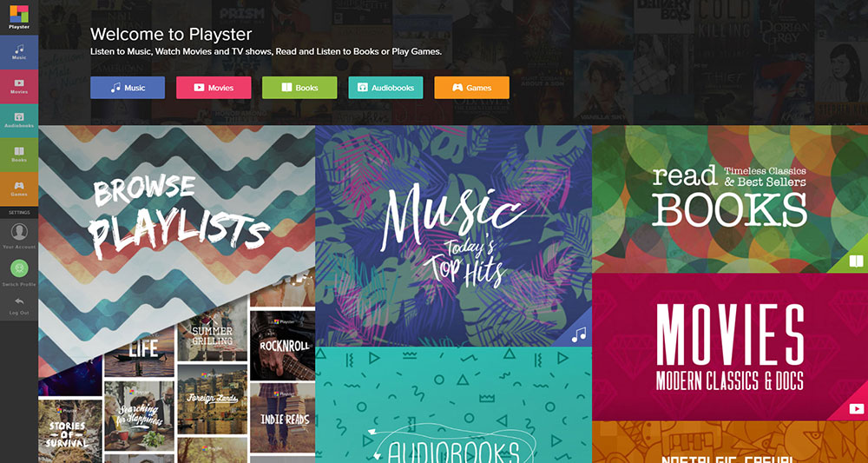868x463 pixels.
Task: Open Music from the left sidebar
Action: pos(19,52)
